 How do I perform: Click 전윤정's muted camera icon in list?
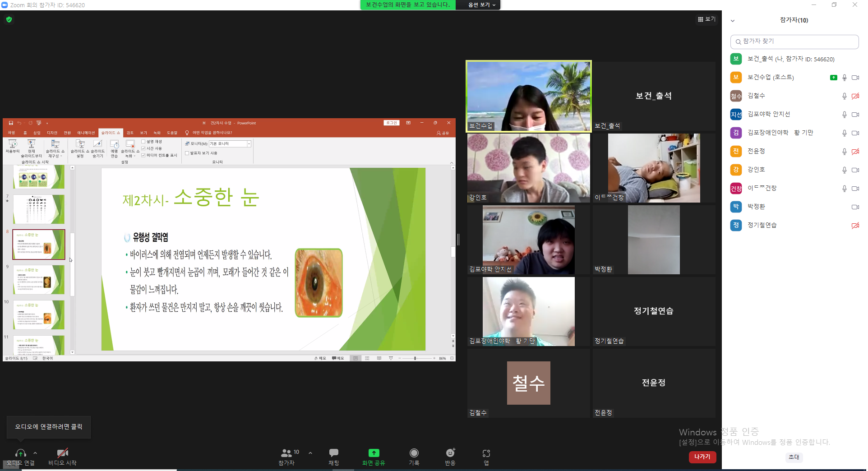coord(855,152)
